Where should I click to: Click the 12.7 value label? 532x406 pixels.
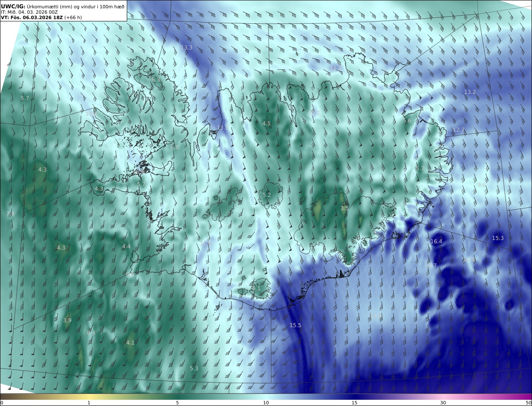pyautogui.click(x=459, y=130)
